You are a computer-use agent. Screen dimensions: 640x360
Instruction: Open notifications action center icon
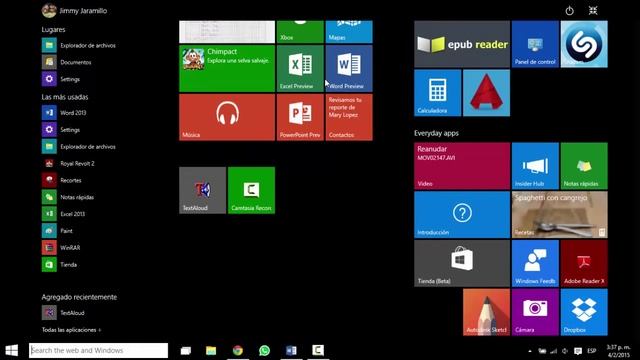[578, 351]
